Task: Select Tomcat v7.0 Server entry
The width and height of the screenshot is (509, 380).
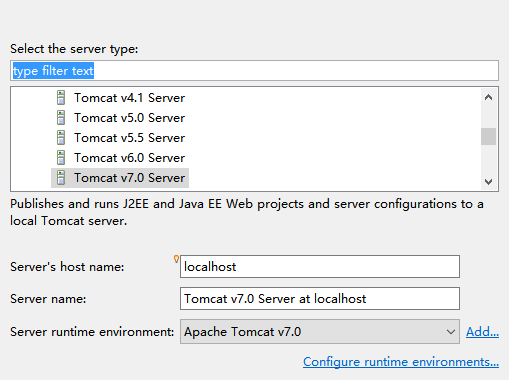Action: pos(120,178)
